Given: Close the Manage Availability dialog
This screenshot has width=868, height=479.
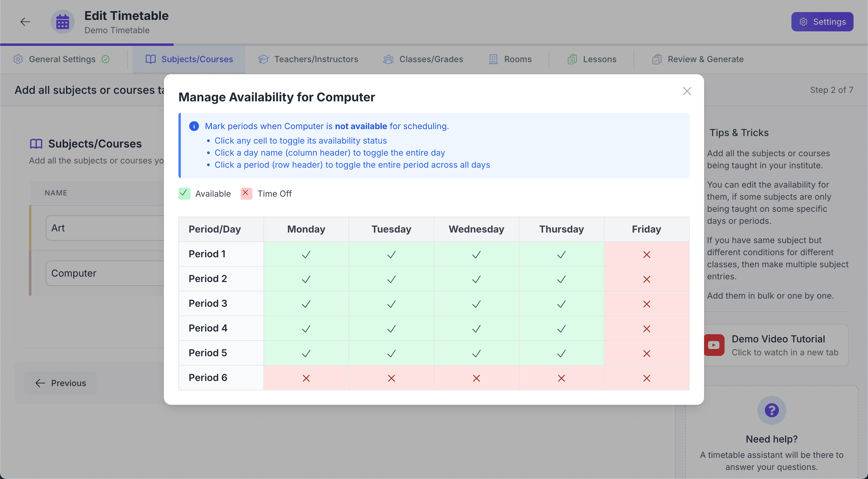Looking at the screenshot, I should 687,91.
